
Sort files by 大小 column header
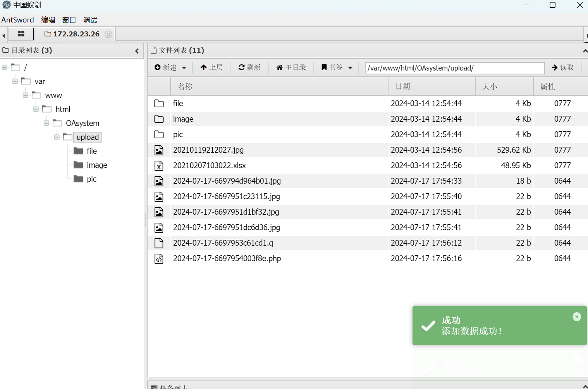pos(504,86)
